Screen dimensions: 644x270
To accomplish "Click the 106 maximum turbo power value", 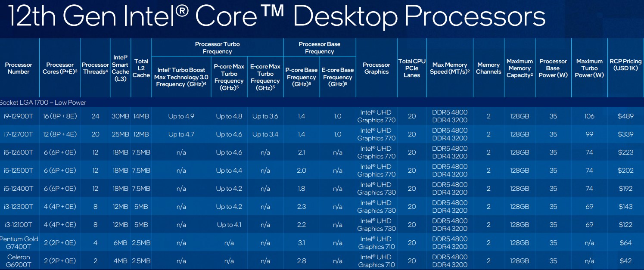I will (589, 116).
